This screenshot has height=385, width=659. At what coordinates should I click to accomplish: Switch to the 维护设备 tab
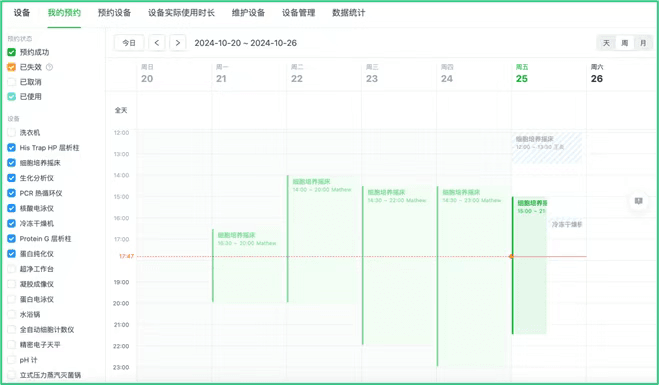248,13
